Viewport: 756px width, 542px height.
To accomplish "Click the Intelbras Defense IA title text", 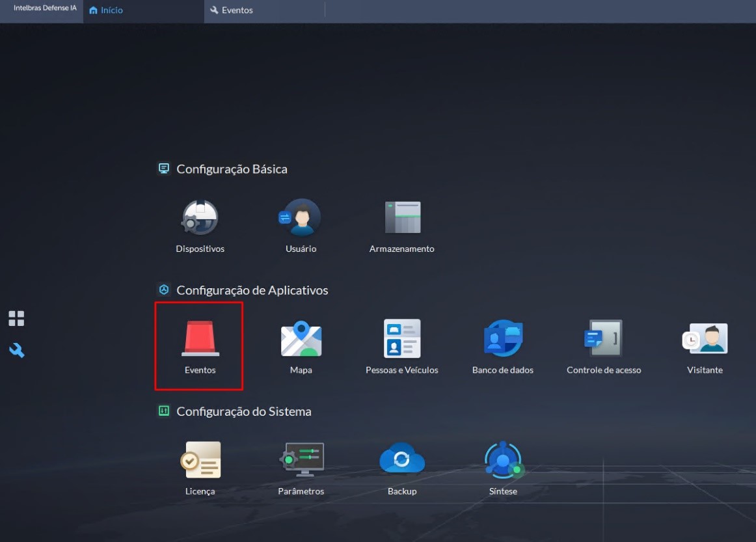I will pyautogui.click(x=45, y=8).
